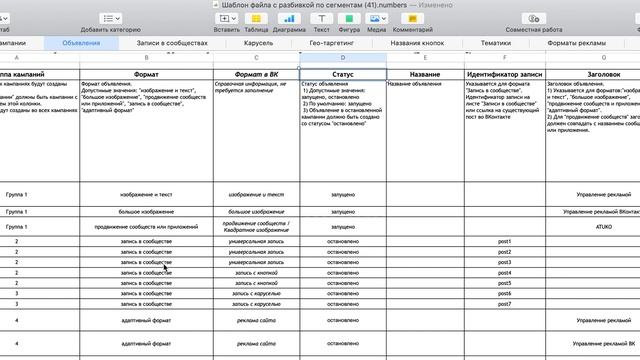The height and width of the screenshot is (360, 640).
Task: Open the Карусель sheet tab
Action: coord(258,43)
